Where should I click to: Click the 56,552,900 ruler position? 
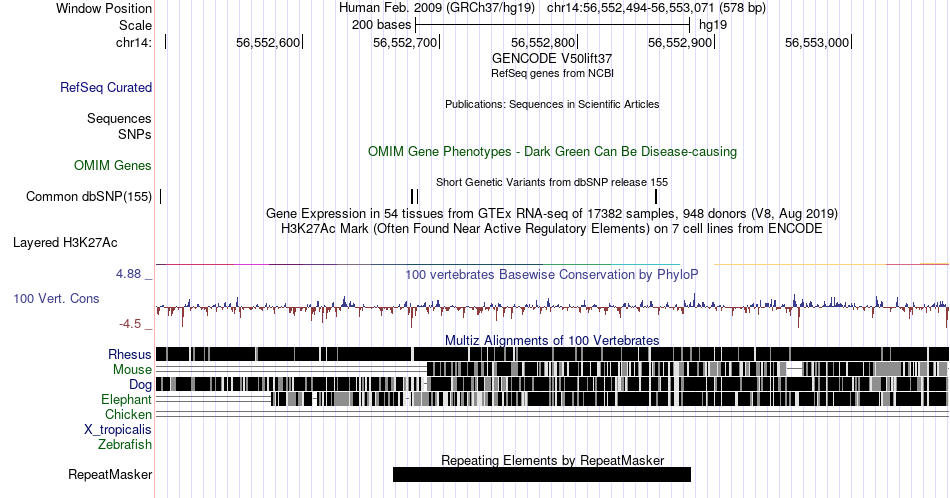680,42
